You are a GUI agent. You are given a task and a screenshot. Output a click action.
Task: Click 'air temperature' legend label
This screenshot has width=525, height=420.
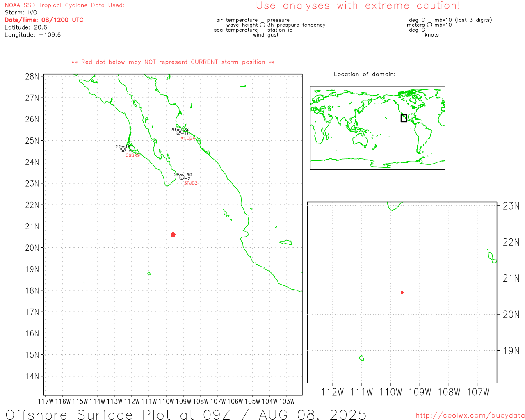[237, 20]
